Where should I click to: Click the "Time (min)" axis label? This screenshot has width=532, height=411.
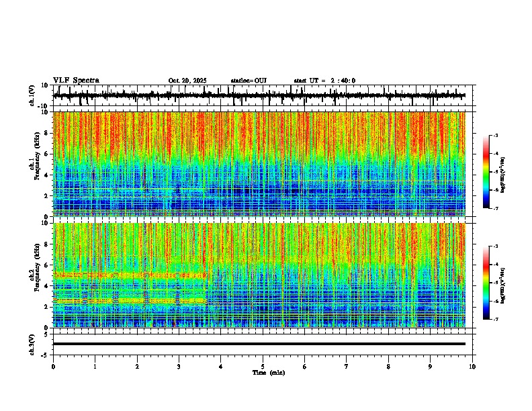click(269, 373)
